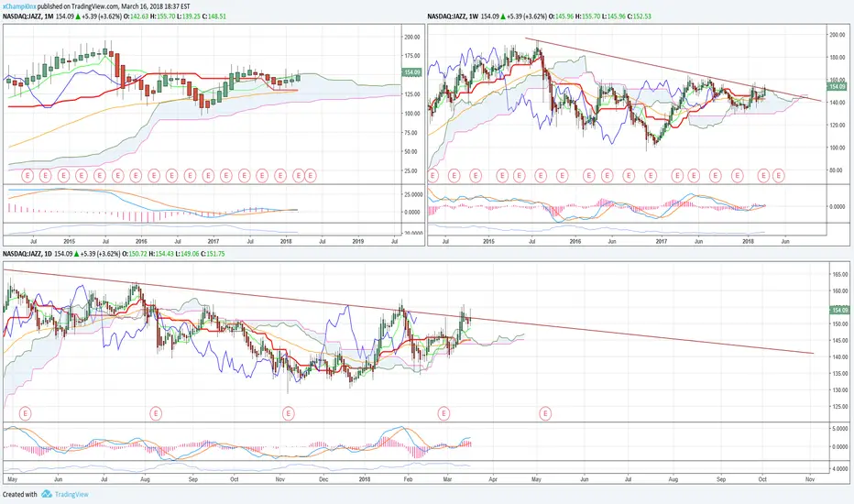The image size is (854, 504).
Task: Click the Feb label on the daily time axis
Action: click(x=408, y=479)
